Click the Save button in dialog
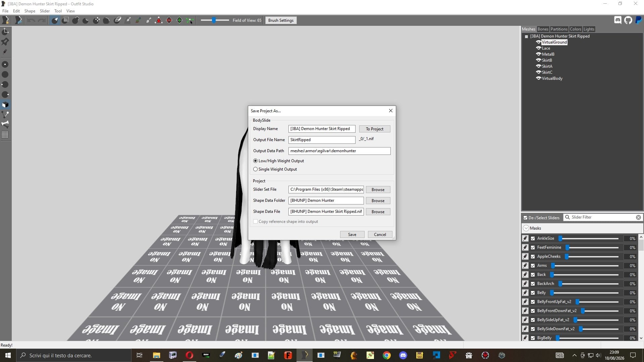This screenshot has height=362, width=644. pos(352,235)
